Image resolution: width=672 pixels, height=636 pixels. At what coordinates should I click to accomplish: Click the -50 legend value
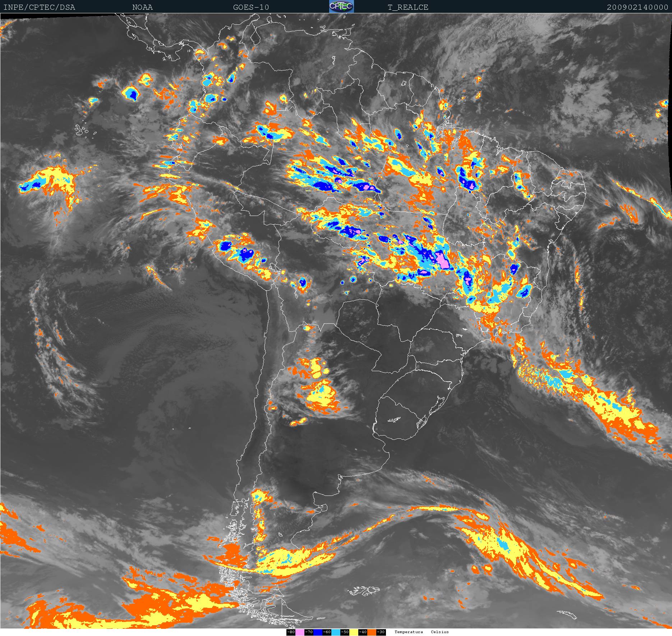(345, 632)
